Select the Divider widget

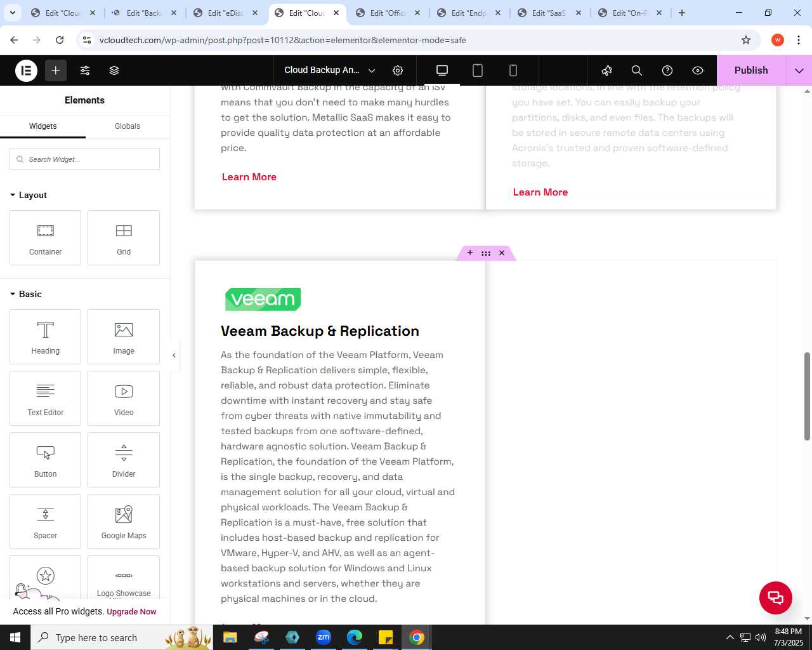click(124, 460)
